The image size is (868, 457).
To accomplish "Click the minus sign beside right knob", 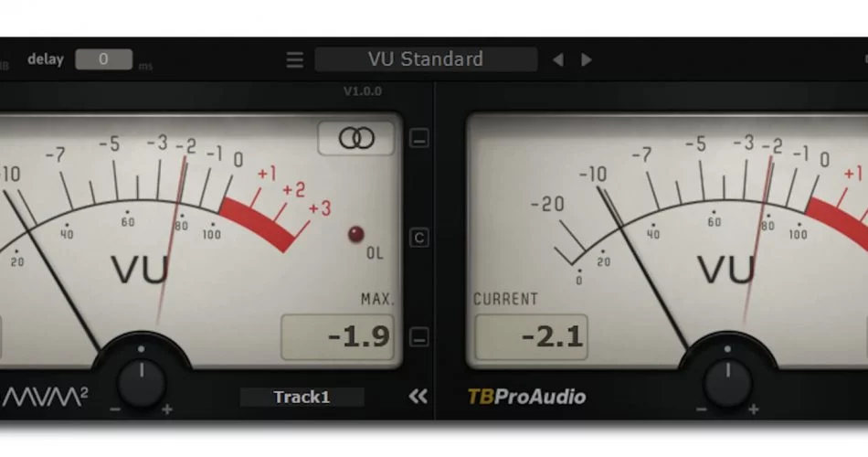I will click(701, 409).
